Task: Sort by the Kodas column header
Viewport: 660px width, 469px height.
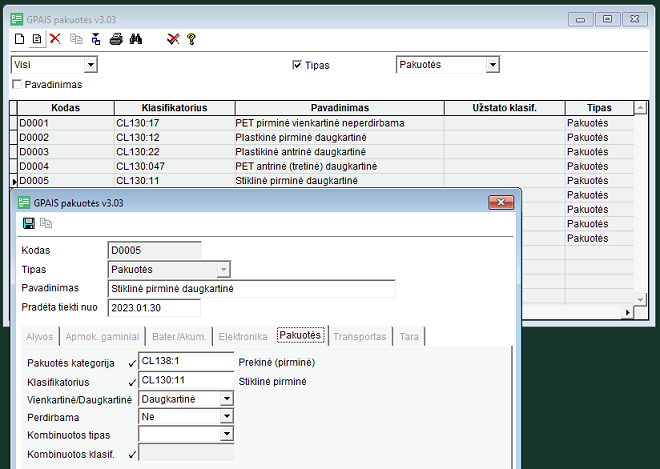Action: pyautogui.click(x=66, y=108)
